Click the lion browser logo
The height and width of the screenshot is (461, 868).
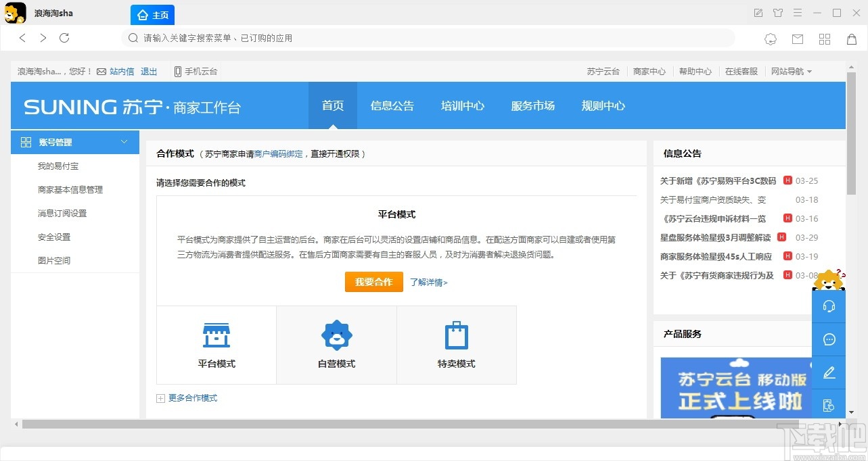15,13
